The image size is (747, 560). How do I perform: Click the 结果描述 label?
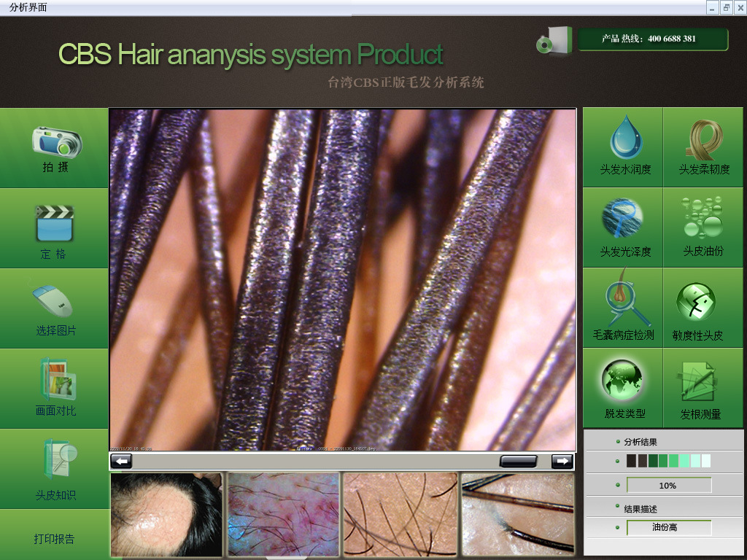click(640, 509)
